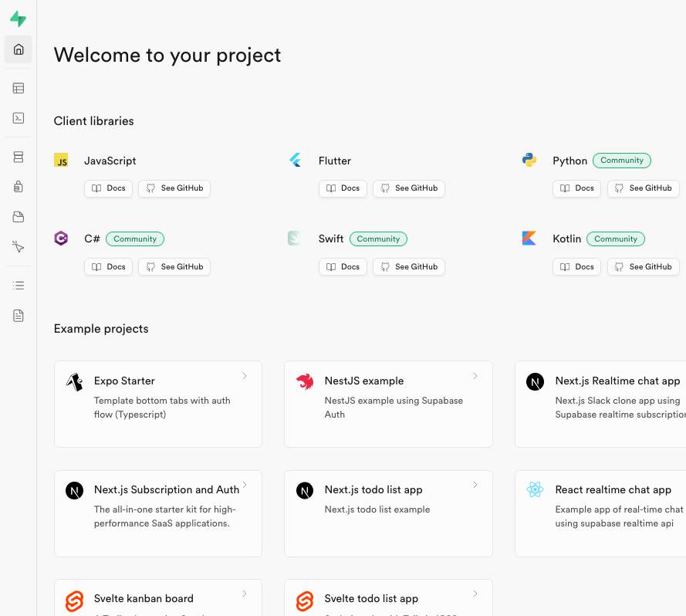Screen dimensions: 686x616
Task: Click the Next.js todo list app logo
Action: pos(305,491)
